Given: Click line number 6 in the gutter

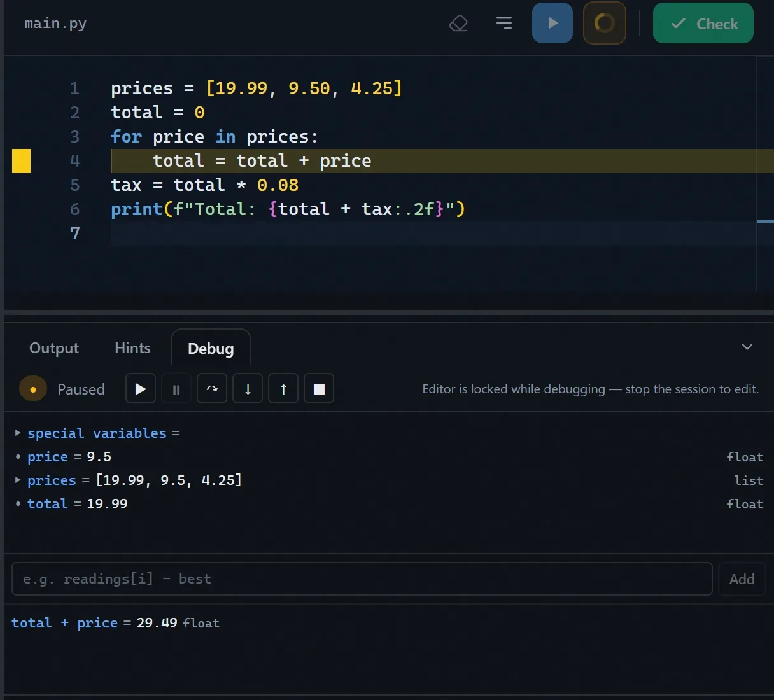Looking at the screenshot, I should click(x=74, y=209).
